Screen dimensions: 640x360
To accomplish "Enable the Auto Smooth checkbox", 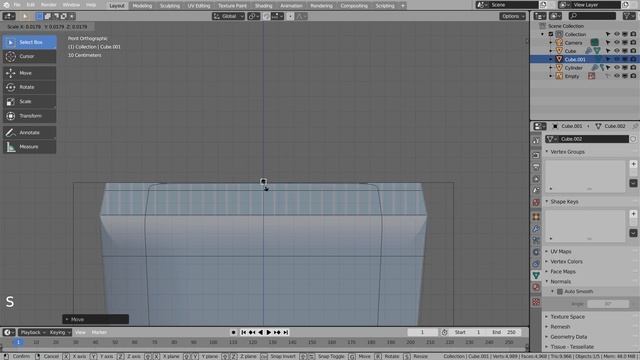I will [x=560, y=291].
